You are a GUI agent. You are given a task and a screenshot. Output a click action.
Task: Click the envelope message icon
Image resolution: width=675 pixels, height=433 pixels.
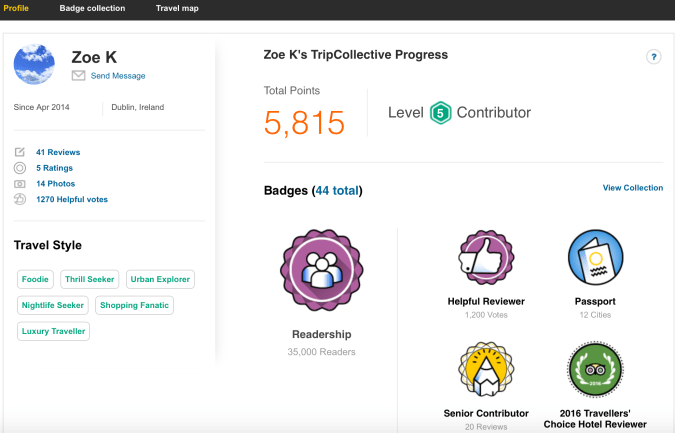(78, 76)
